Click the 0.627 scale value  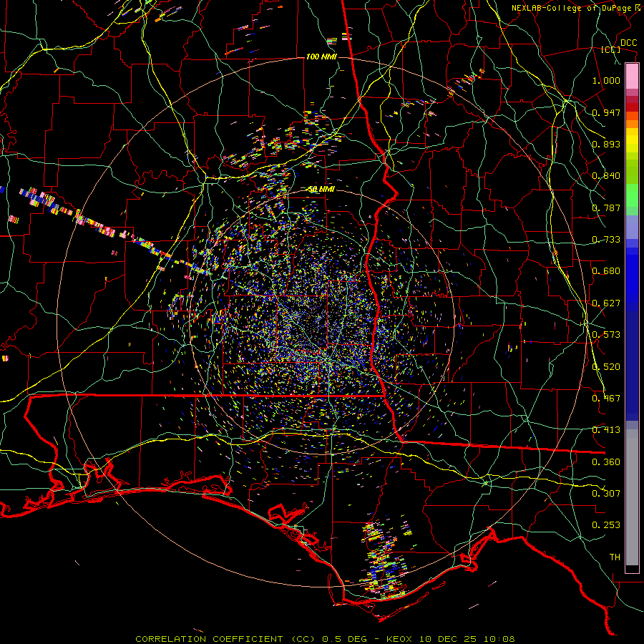pos(606,303)
